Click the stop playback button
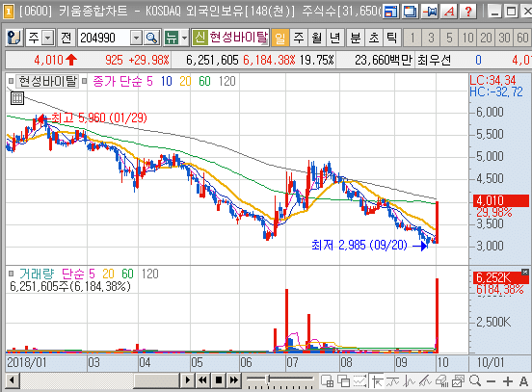The height and width of the screenshot is (392, 532). [x=219, y=380]
